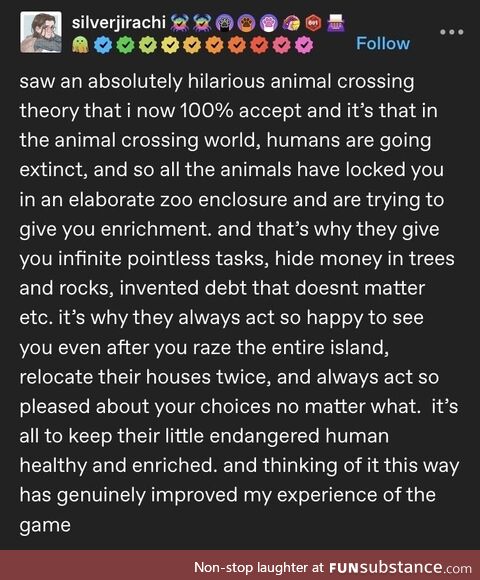Select the black paw print badge

pos(224,24)
